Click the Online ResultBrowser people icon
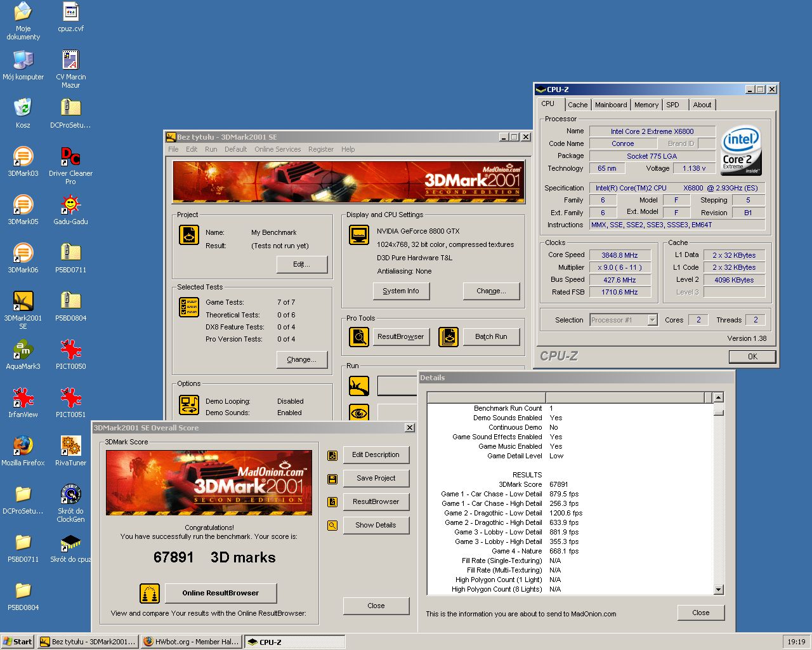812x650 pixels. click(150, 594)
